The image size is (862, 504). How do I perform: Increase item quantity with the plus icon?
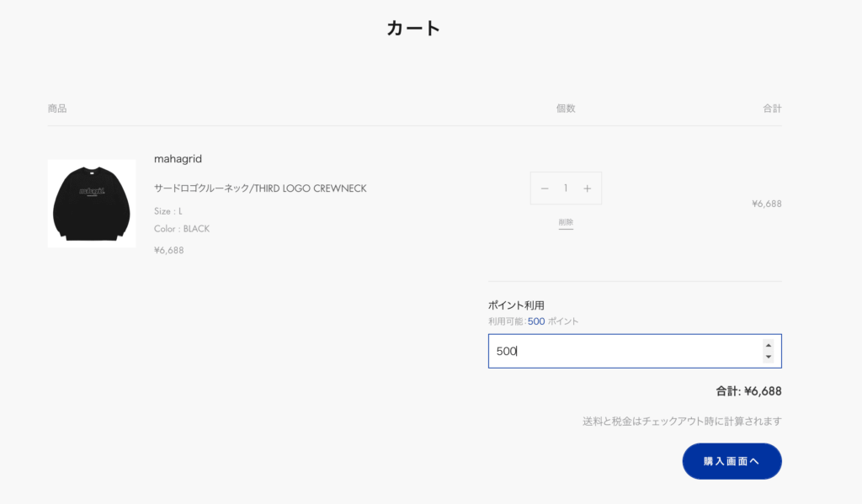click(x=587, y=188)
